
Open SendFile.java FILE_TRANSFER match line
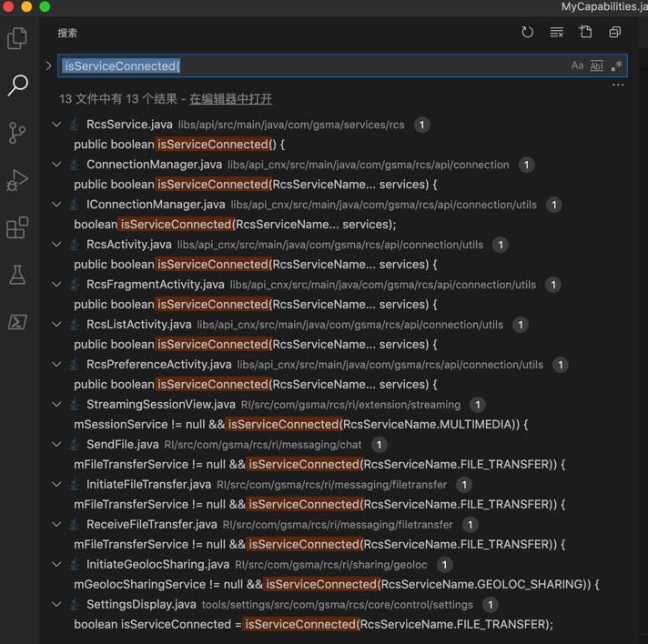tap(319, 465)
